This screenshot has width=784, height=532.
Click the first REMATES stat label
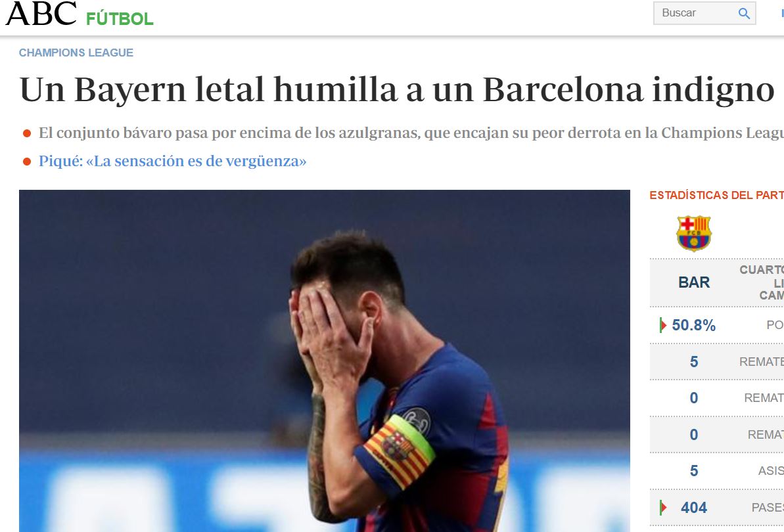762,362
